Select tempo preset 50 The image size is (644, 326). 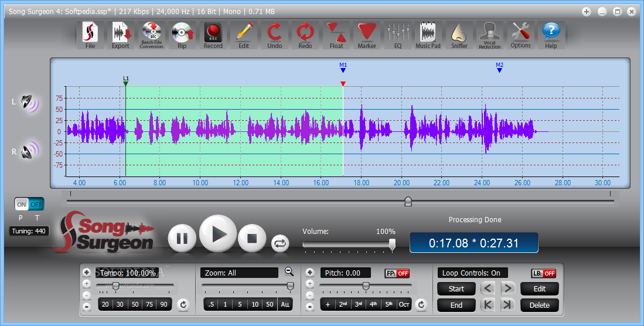135,305
